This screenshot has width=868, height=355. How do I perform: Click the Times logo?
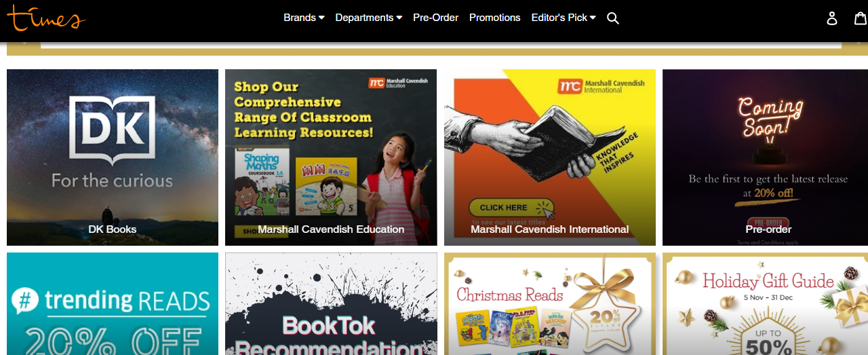click(x=46, y=17)
